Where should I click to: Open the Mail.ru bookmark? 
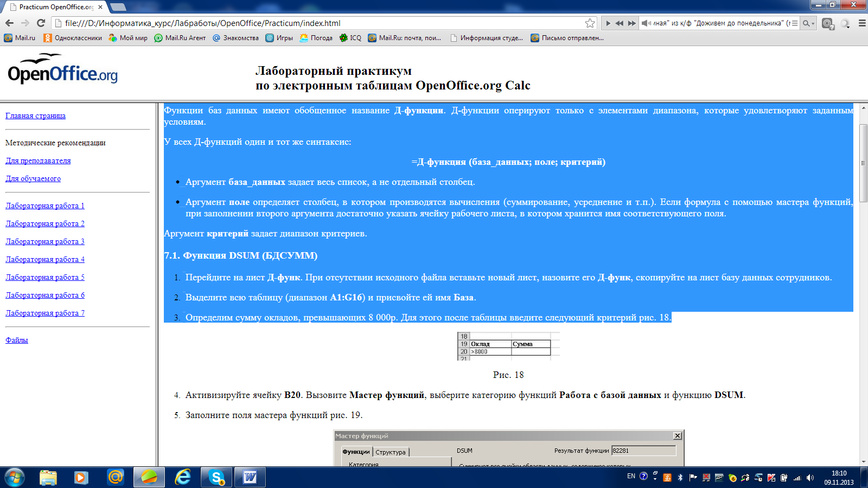coord(20,38)
